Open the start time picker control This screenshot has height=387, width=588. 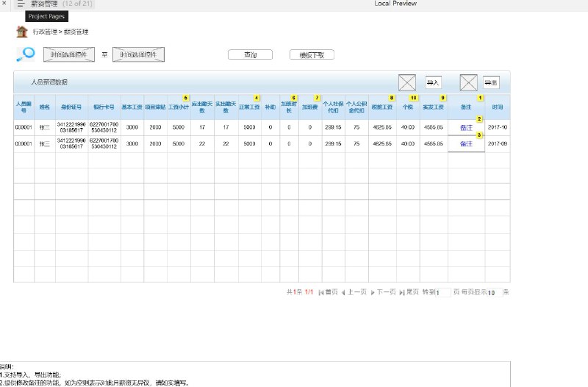click(x=69, y=54)
